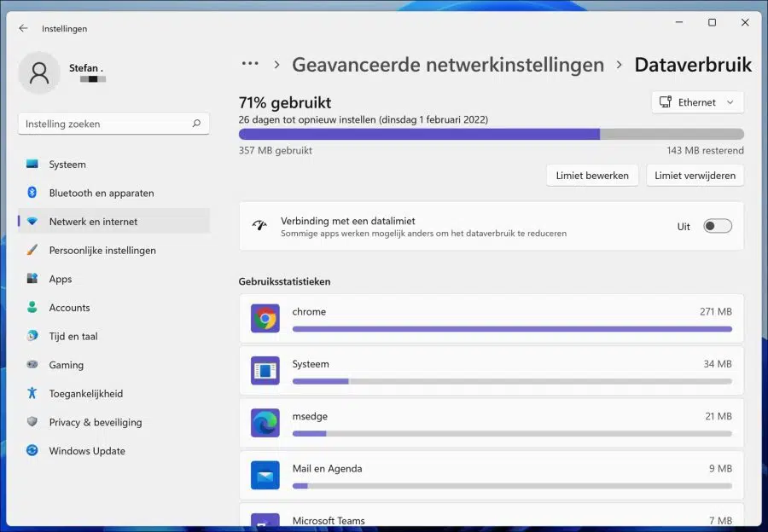
Task: Click the 271 MB chrome value
Action: tap(716, 311)
